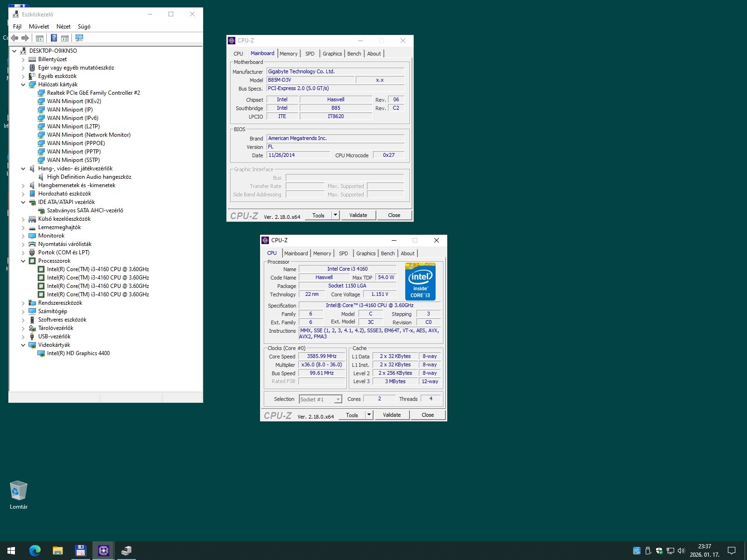Switch to the Memory tab in lower CPU-Z

tap(322, 253)
